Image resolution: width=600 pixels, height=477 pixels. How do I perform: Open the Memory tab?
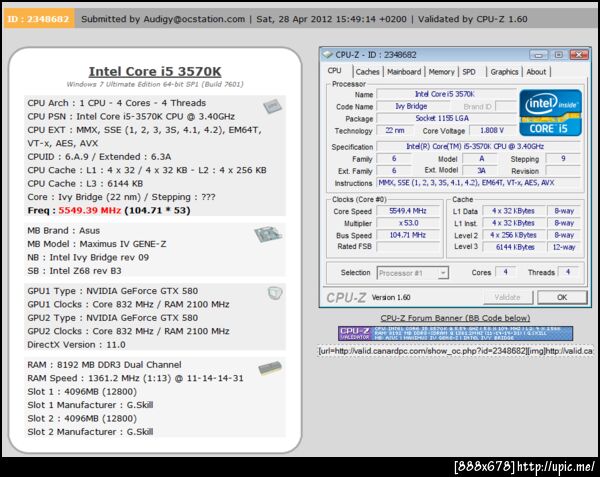pos(441,72)
